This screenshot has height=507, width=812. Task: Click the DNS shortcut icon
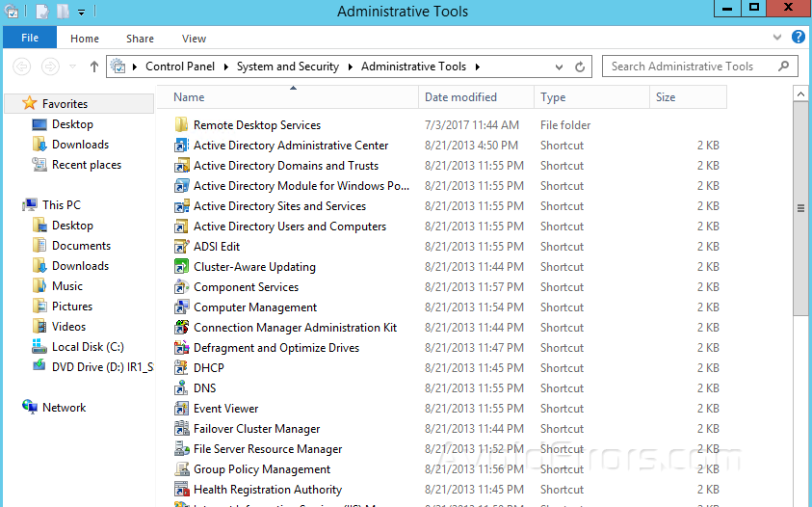(181, 388)
